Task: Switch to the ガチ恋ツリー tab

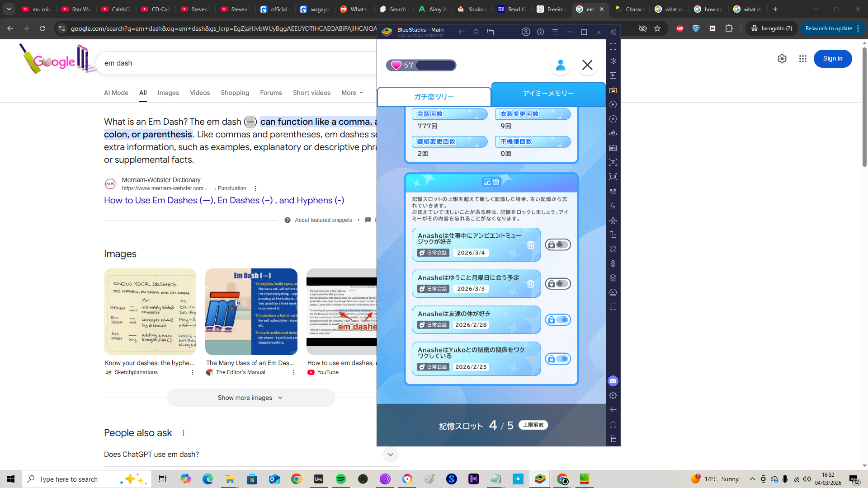Action: [434, 97]
